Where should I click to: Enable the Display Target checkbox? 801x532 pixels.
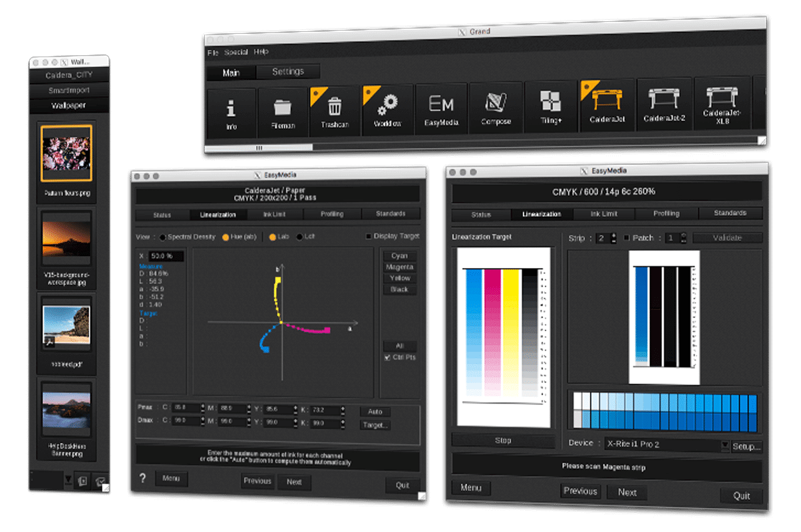pos(369,236)
